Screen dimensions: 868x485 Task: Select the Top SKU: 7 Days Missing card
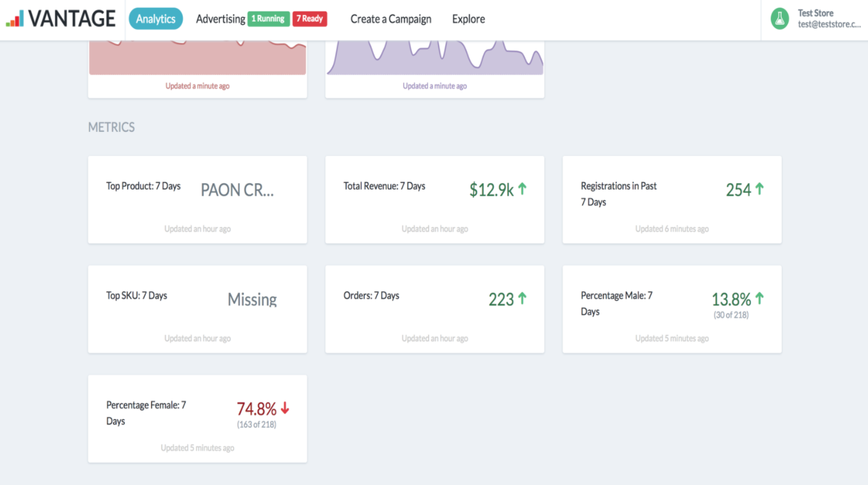click(197, 309)
